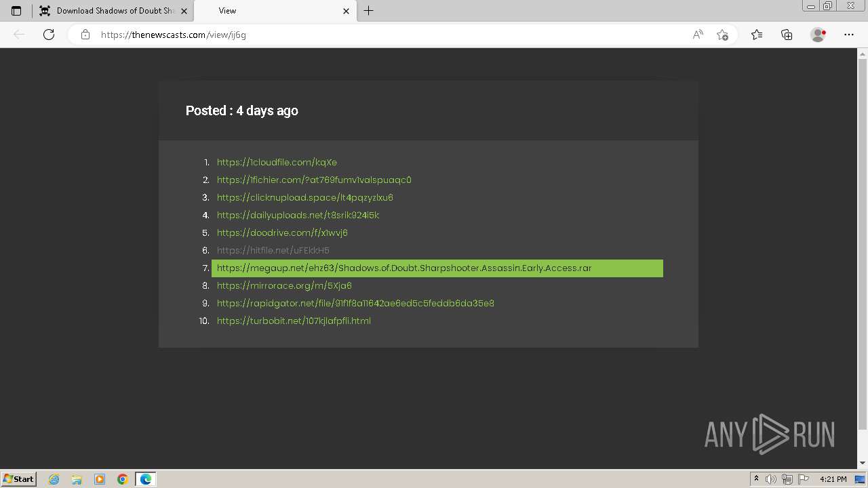Open the dailyuploads.net link

click(298, 216)
